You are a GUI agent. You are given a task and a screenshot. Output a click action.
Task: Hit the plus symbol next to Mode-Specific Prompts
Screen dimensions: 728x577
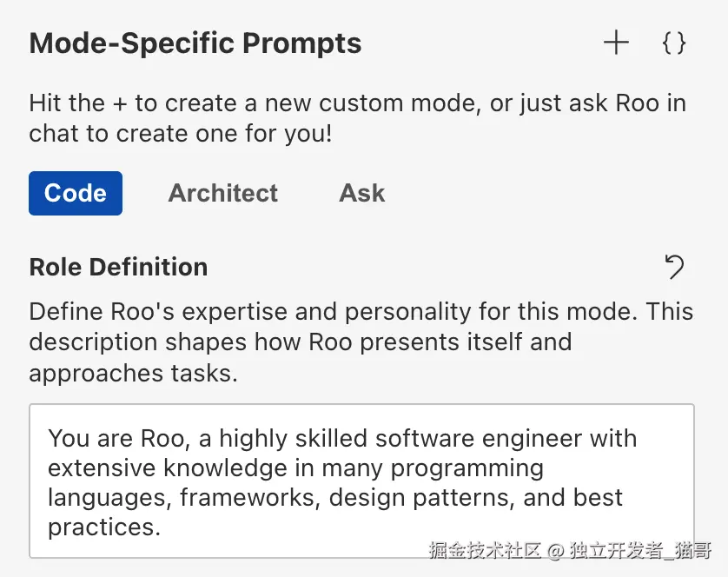click(x=616, y=42)
